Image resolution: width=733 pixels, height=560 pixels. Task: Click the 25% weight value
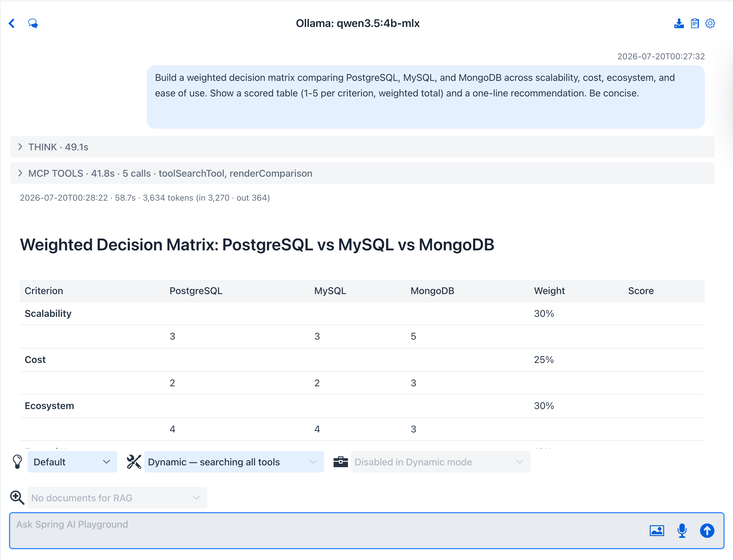[544, 360]
